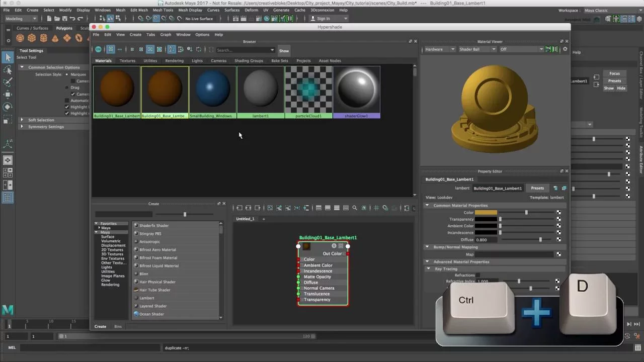Image resolution: width=644 pixels, height=362 pixels.
Task: Click the Color swatch in Property Editor
Action: tap(486, 212)
